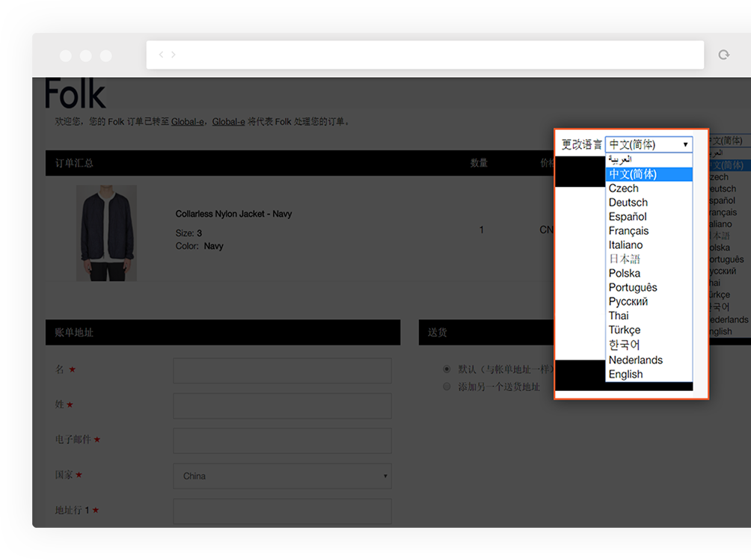Select Deutsch from the language list
The image size is (751, 560).
pos(628,203)
